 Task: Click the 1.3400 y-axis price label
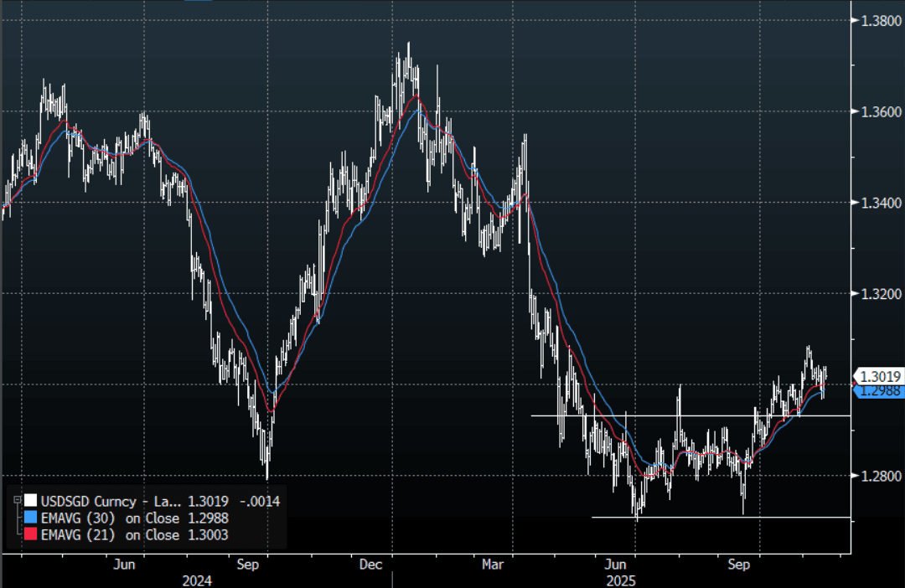879,203
